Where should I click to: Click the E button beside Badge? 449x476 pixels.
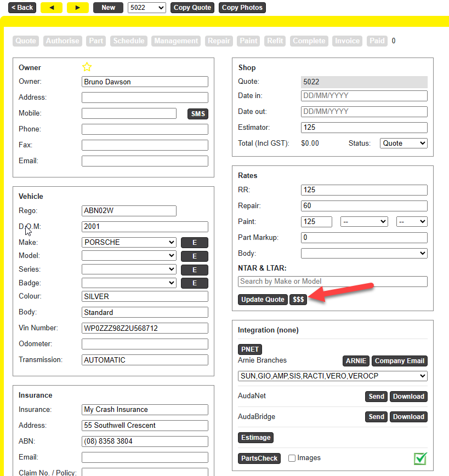click(194, 283)
